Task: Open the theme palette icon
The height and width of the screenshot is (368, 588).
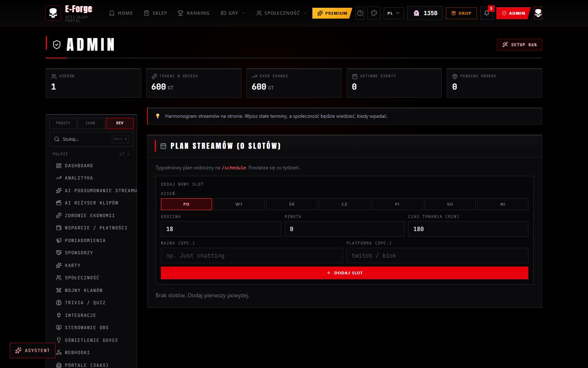Action: [374, 13]
